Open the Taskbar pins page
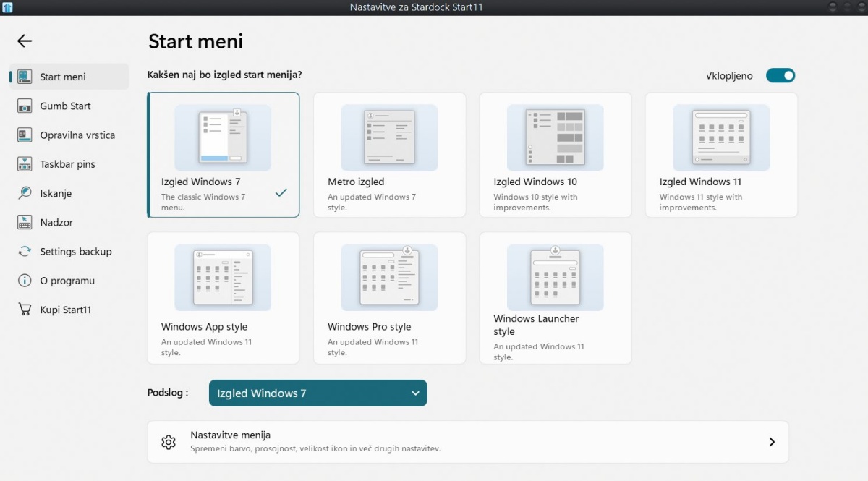 pyautogui.click(x=69, y=164)
